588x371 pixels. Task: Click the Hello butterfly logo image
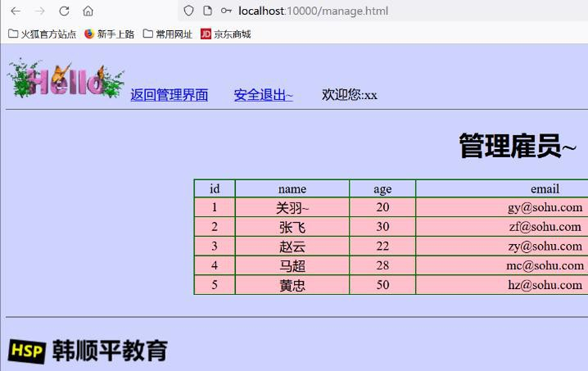pyautogui.click(x=65, y=80)
